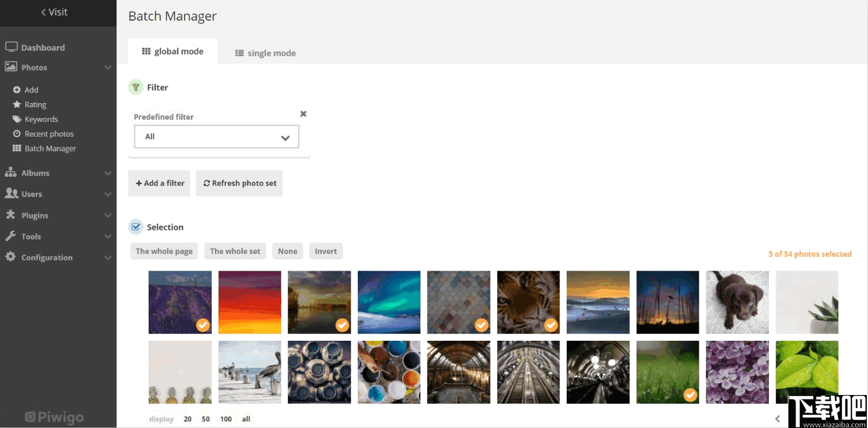Select the aurora borealis photo
The image size is (868, 428).
tap(389, 302)
